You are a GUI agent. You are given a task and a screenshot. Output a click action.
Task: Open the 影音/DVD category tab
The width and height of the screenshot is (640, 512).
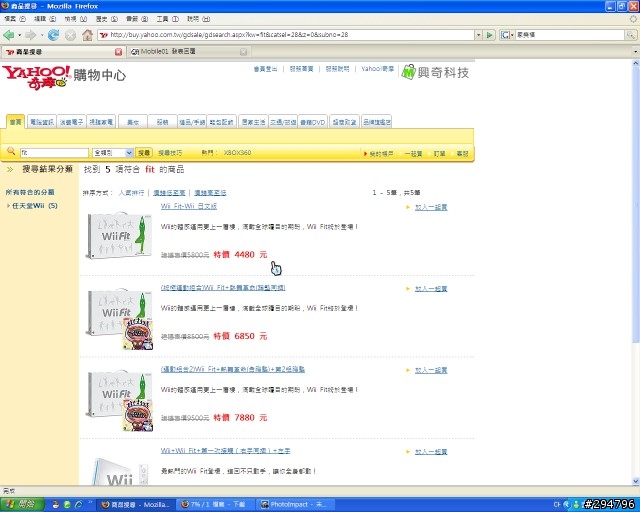click(313, 122)
